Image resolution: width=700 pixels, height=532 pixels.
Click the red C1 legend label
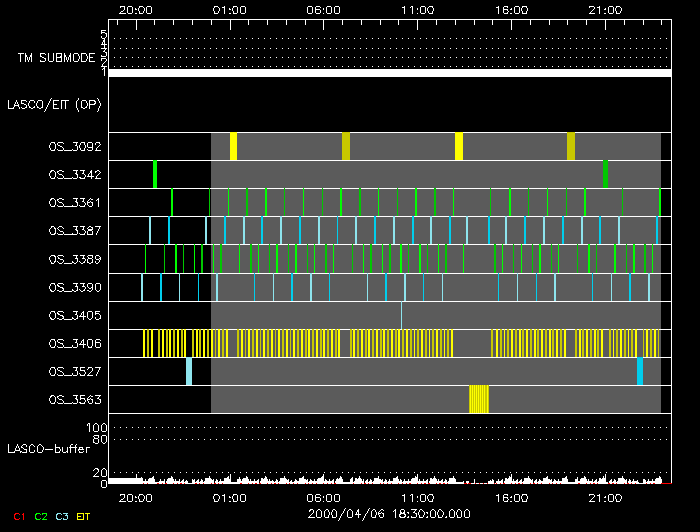tap(17, 516)
